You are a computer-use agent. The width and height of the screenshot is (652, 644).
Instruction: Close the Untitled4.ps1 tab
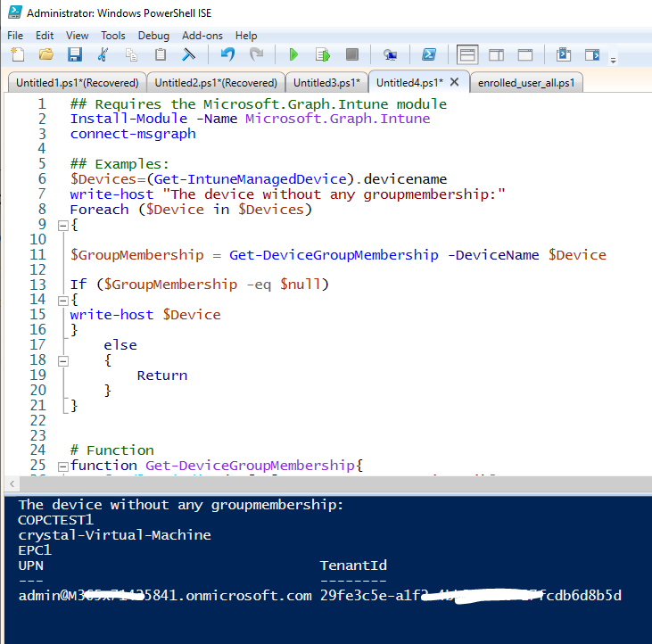455,82
